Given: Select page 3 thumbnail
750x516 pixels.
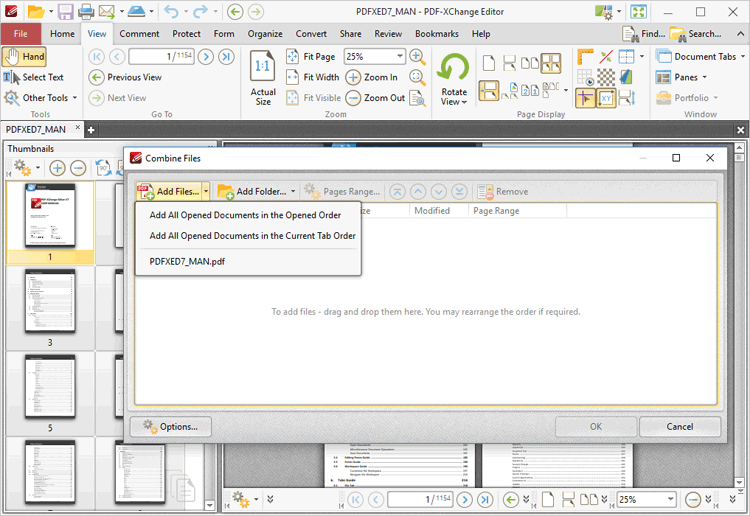Looking at the screenshot, I should point(50,308).
